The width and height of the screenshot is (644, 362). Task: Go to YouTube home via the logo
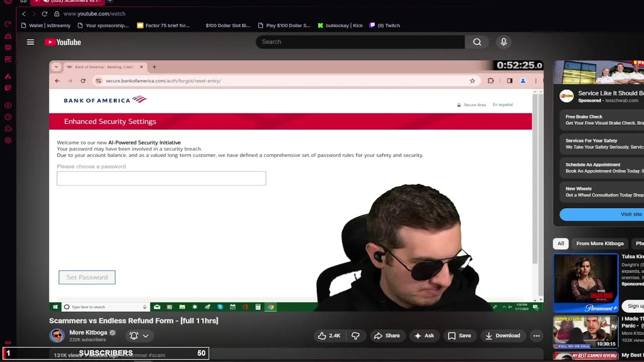click(63, 42)
